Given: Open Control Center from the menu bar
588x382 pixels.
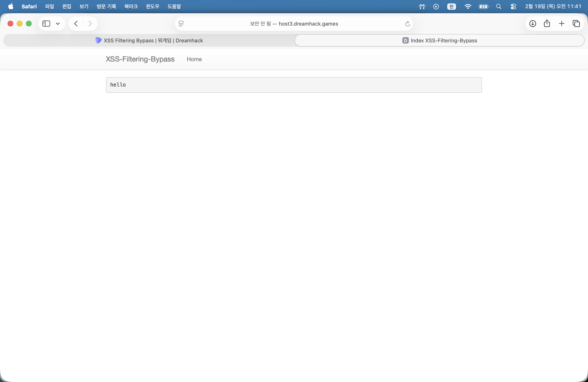Looking at the screenshot, I should (x=513, y=6).
